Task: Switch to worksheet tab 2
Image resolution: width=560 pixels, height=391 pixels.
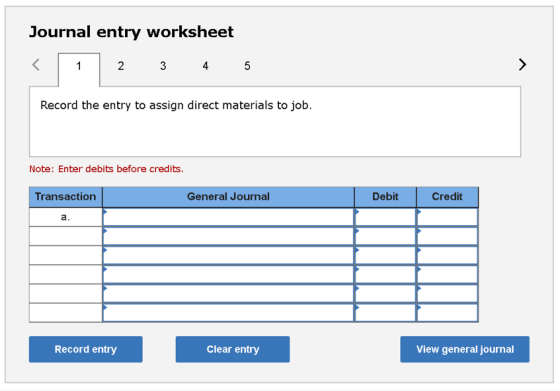Action: click(121, 66)
